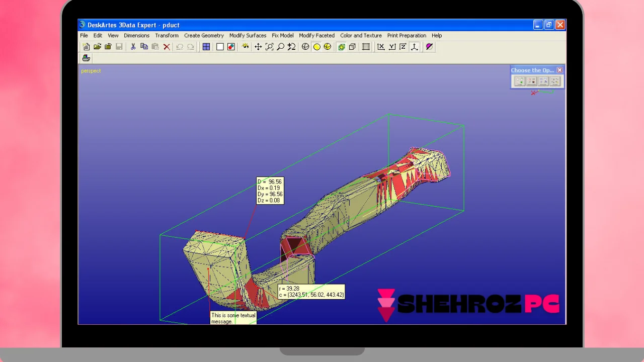This screenshot has width=644, height=362.
Task: Click fourth button in Choose the Op palette
Action: [x=554, y=81]
